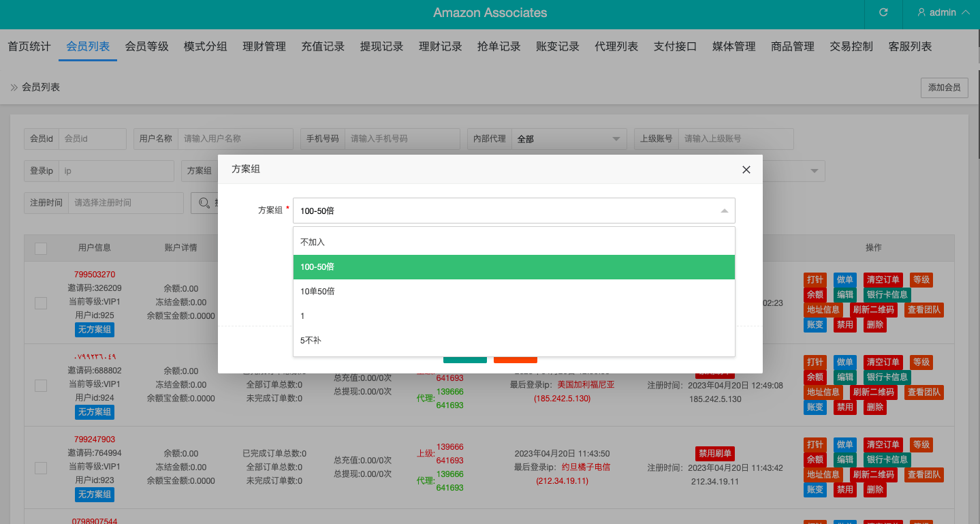The height and width of the screenshot is (524, 980).
Task: Click 无方案组 button for user id 924
Action: (94, 412)
